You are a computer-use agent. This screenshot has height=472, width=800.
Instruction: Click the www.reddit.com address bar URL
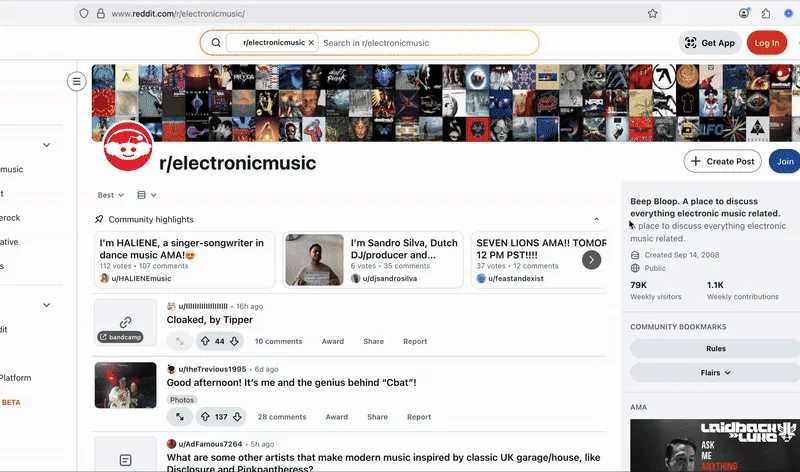[178, 14]
